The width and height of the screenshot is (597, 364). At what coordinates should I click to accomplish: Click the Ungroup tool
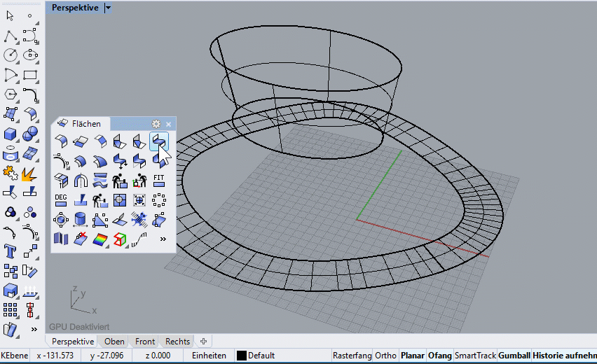click(x=30, y=212)
